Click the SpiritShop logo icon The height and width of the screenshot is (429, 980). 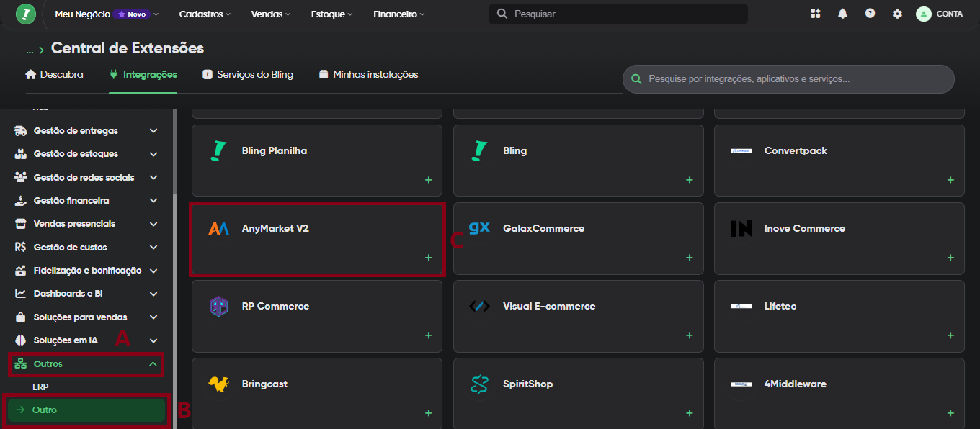pyautogui.click(x=479, y=384)
